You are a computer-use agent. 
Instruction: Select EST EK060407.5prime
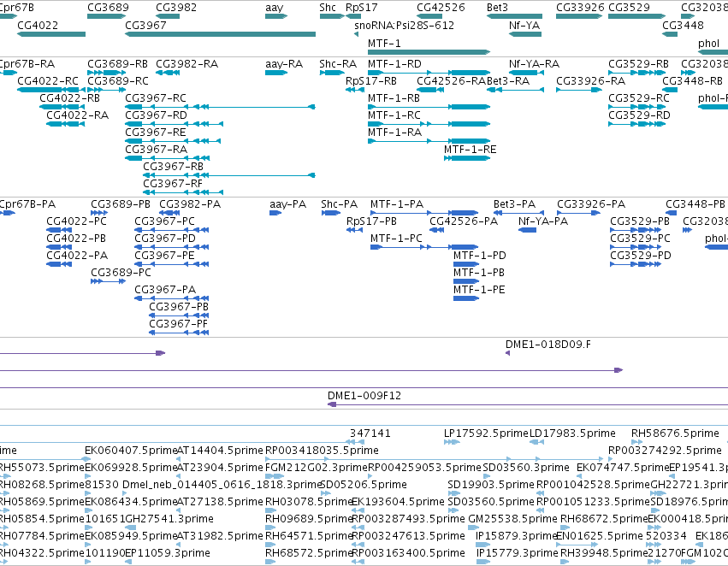click(x=131, y=451)
